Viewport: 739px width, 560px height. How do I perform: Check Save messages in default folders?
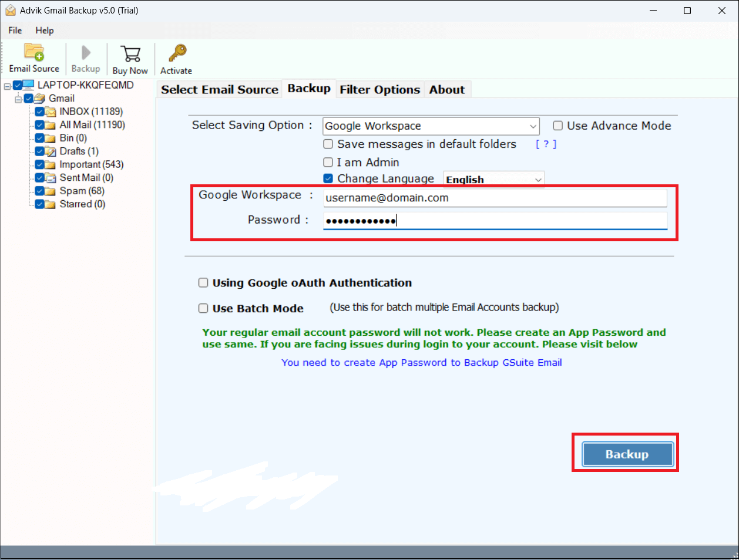[x=328, y=144]
